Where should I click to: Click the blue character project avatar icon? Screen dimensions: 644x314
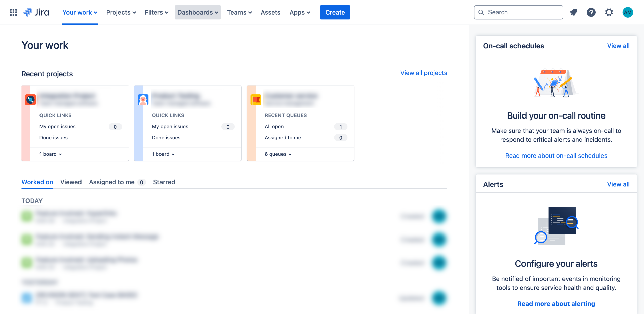point(143,100)
